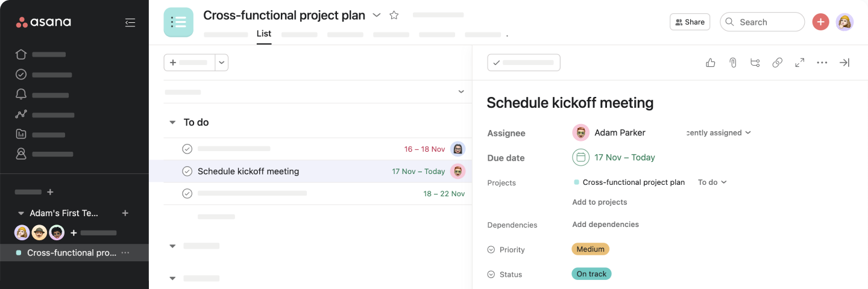The image size is (868, 289).
Task: Mark Schedule kickoff meeting row complete
Action: 187,172
